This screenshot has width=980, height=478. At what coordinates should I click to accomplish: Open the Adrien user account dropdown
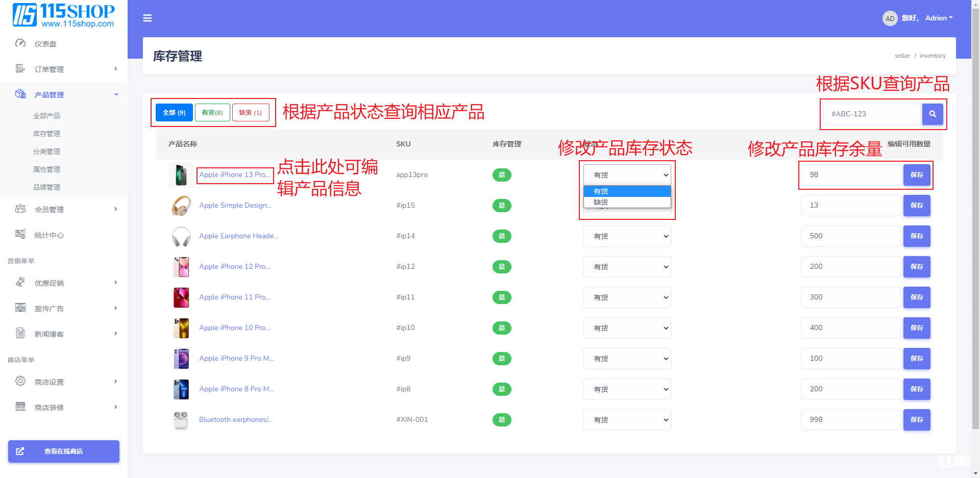coord(939,18)
